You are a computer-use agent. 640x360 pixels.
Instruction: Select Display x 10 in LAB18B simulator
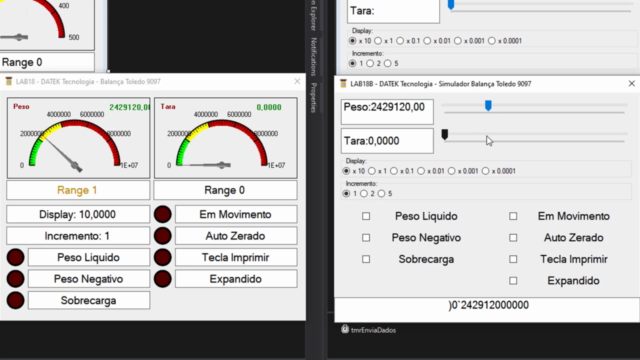346,171
